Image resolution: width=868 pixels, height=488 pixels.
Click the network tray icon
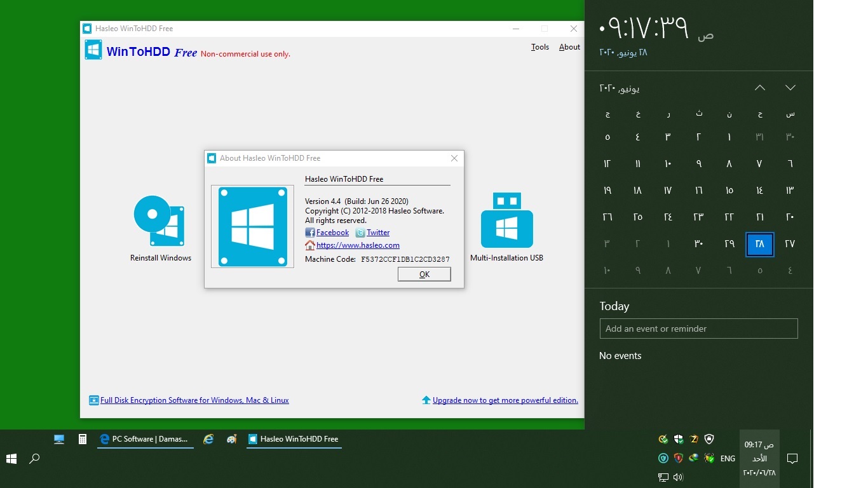coord(663,477)
